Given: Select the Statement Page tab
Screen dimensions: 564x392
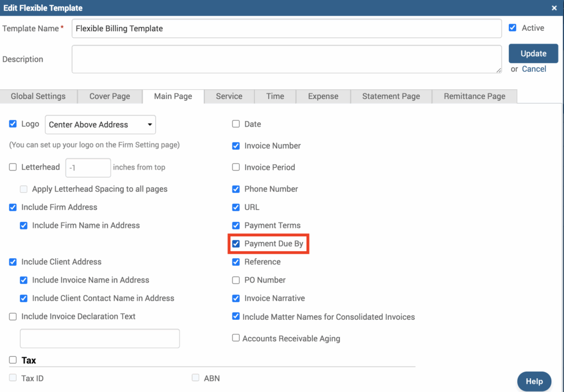Looking at the screenshot, I should [x=391, y=96].
